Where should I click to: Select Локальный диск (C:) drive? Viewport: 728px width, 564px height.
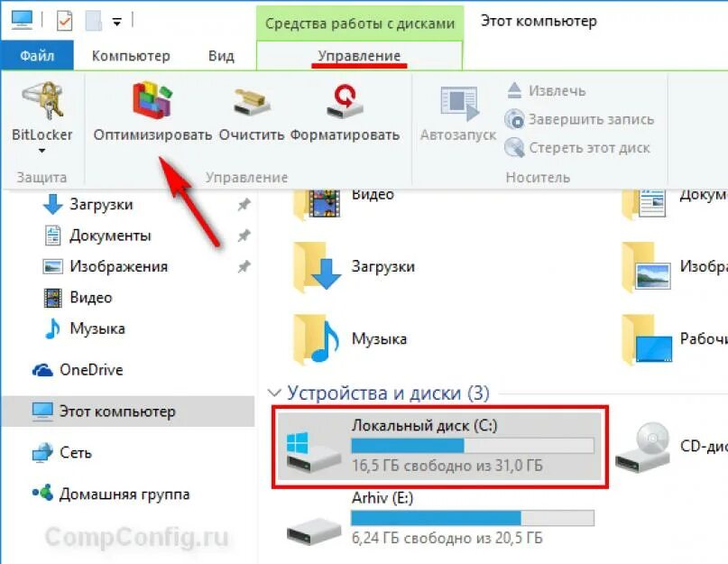point(439,447)
